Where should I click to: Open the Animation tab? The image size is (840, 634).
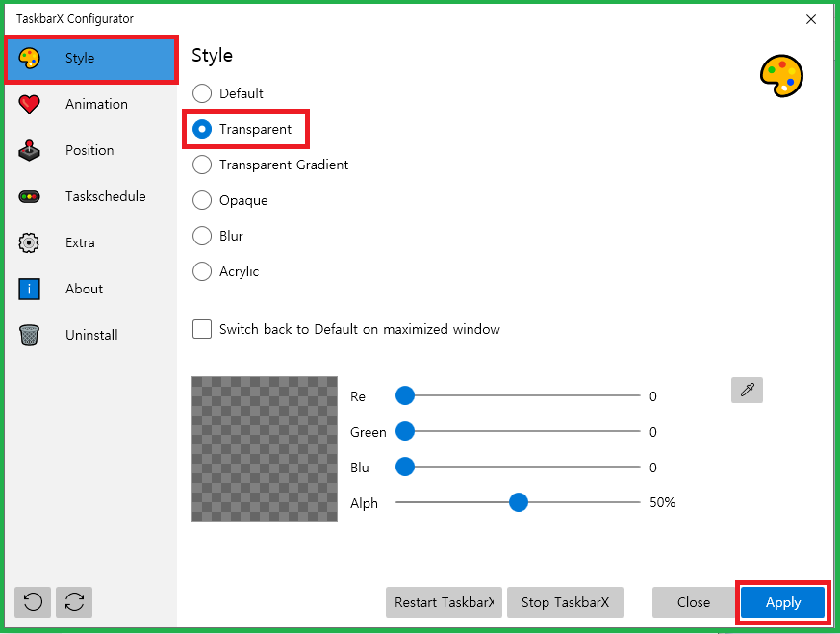click(91, 105)
